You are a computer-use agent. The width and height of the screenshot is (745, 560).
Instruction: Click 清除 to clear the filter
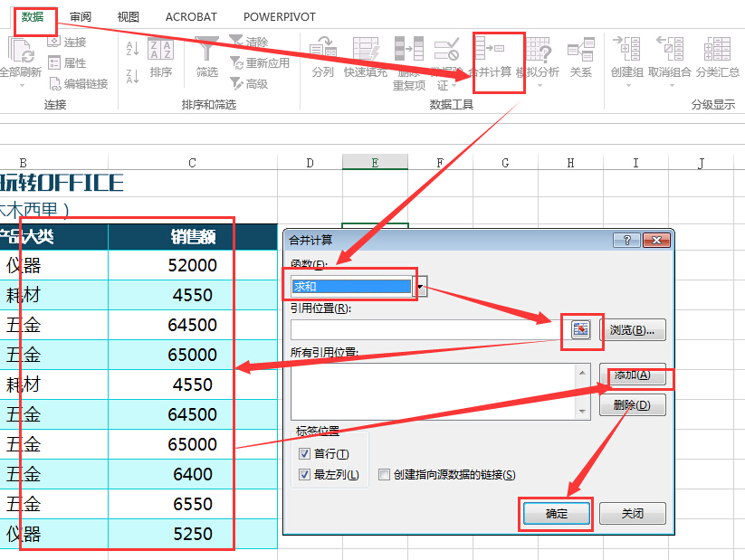pos(249,42)
